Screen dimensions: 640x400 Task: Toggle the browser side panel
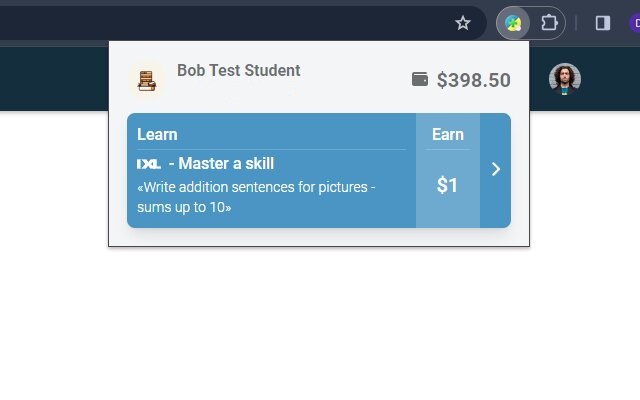603,23
